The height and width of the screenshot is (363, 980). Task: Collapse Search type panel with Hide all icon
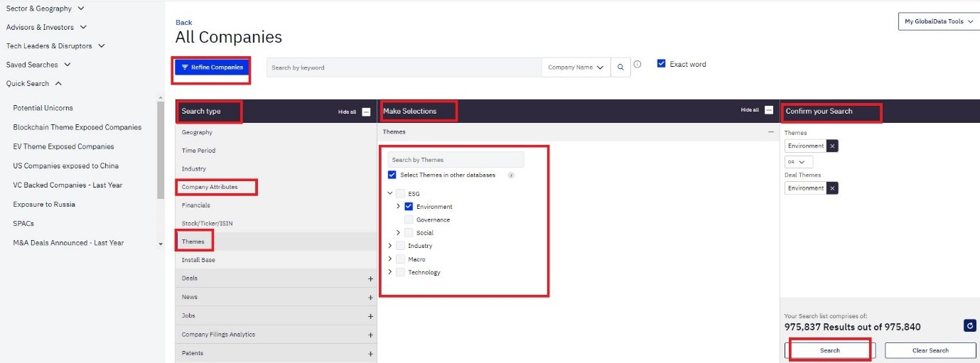pyautogui.click(x=366, y=112)
